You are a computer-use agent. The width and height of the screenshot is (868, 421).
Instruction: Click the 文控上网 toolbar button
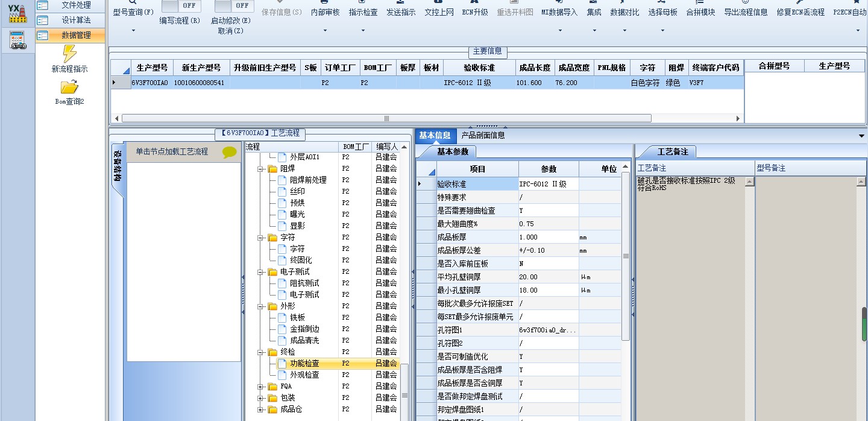click(x=439, y=12)
